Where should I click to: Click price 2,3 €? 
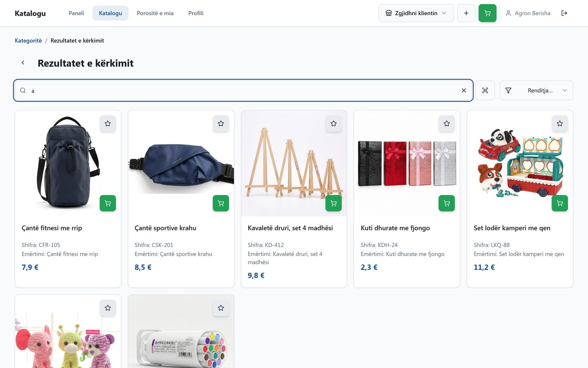[369, 268]
